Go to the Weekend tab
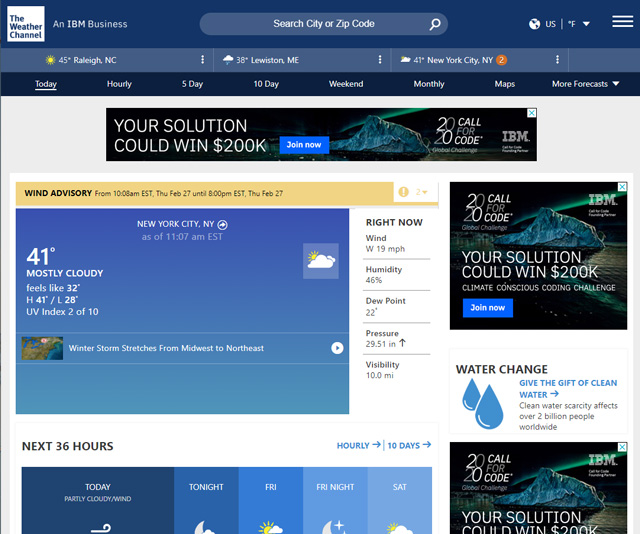 (x=346, y=84)
